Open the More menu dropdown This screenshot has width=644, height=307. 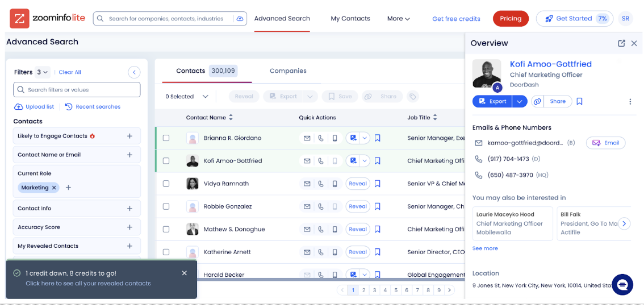point(399,19)
